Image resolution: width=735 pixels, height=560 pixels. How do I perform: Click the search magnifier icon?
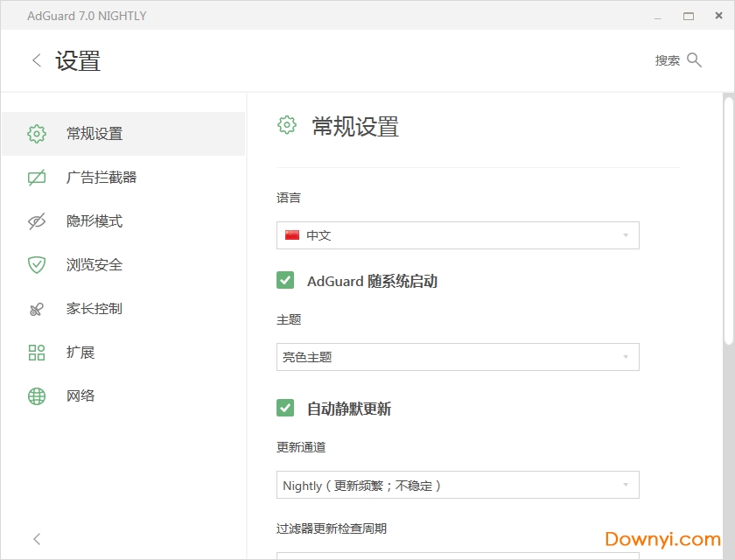[x=694, y=59]
